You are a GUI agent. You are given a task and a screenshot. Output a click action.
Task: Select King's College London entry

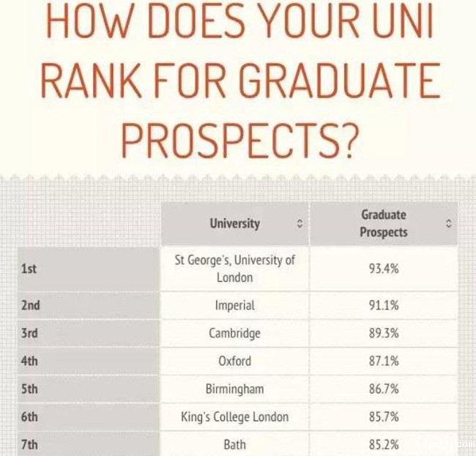[x=234, y=417]
